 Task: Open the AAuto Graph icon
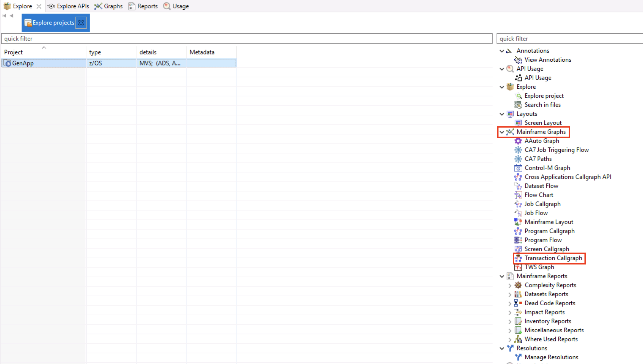pyautogui.click(x=518, y=141)
